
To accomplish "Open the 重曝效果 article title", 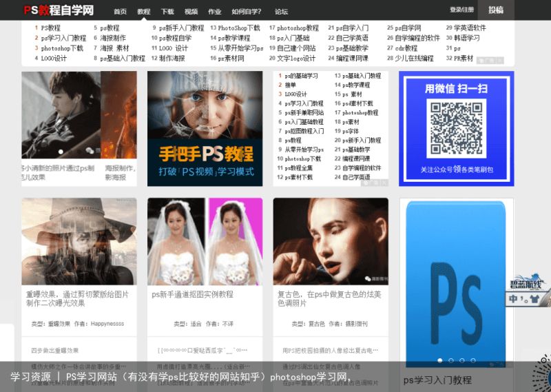I will tap(77, 298).
